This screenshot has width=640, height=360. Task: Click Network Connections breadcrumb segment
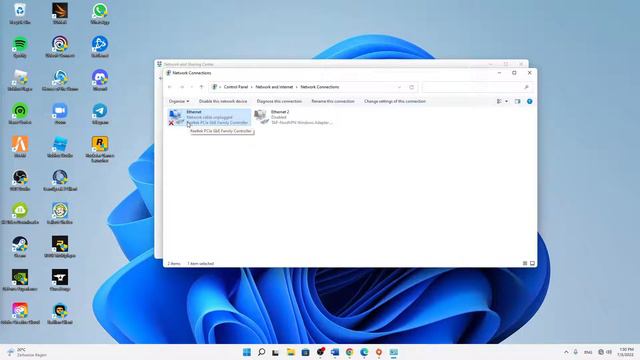click(320, 87)
